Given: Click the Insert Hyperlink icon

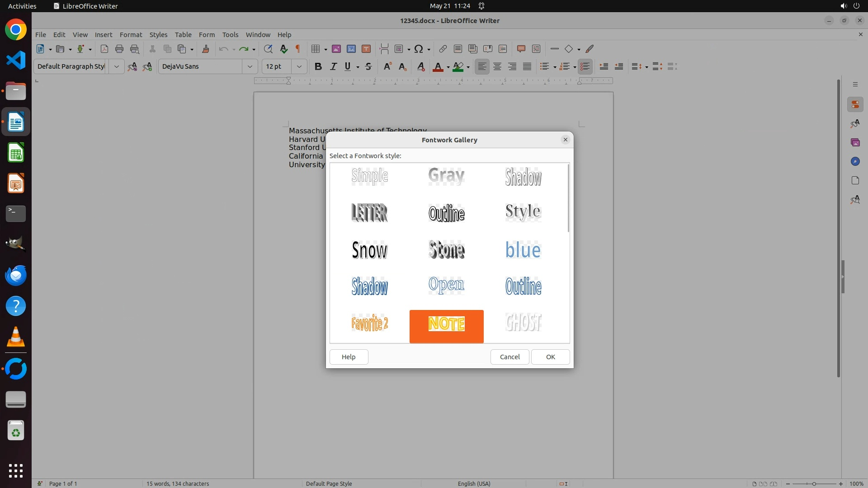Looking at the screenshot, I should (x=443, y=49).
